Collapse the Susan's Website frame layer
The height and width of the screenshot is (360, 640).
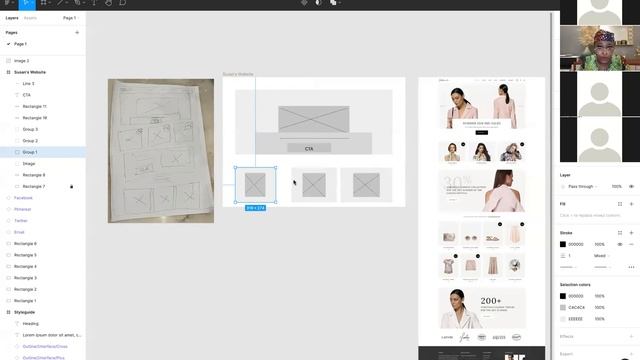tap(8, 72)
